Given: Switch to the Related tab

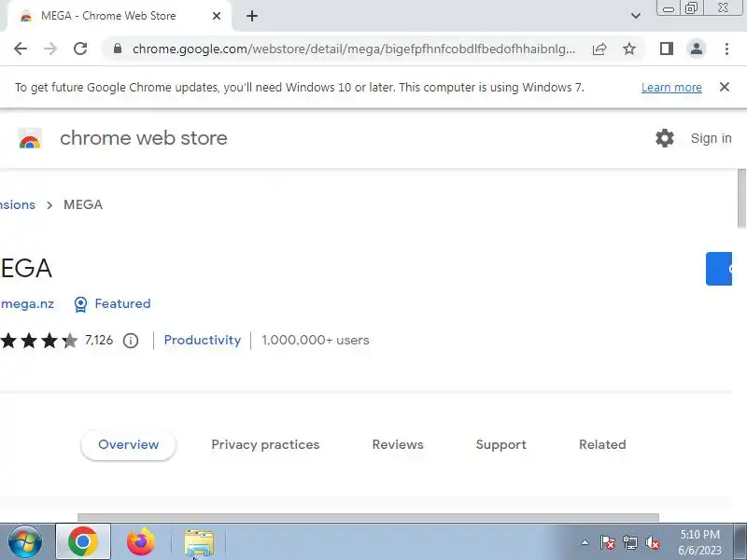Looking at the screenshot, I should click(x=602, y=445).
